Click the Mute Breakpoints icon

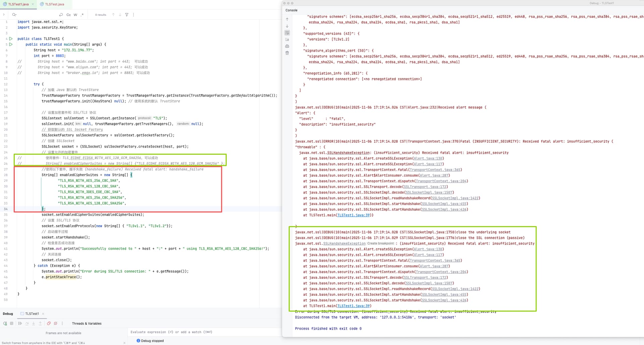[x=56, y=324]
